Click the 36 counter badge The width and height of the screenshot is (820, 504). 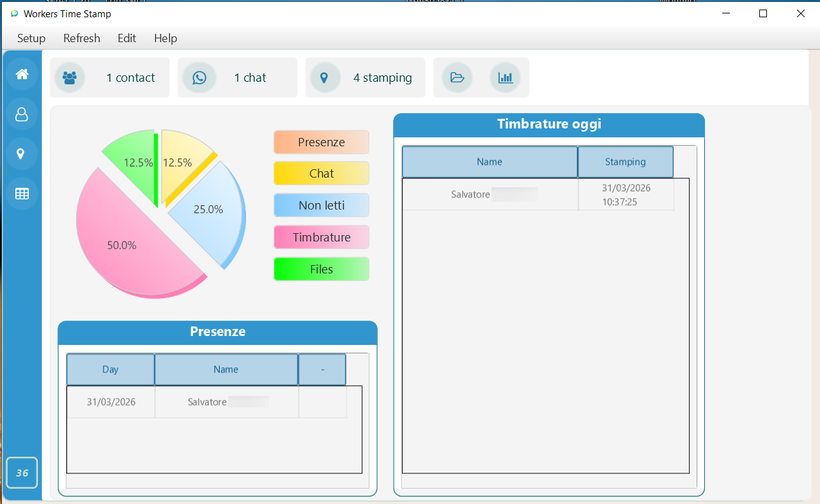pos(22,473)
